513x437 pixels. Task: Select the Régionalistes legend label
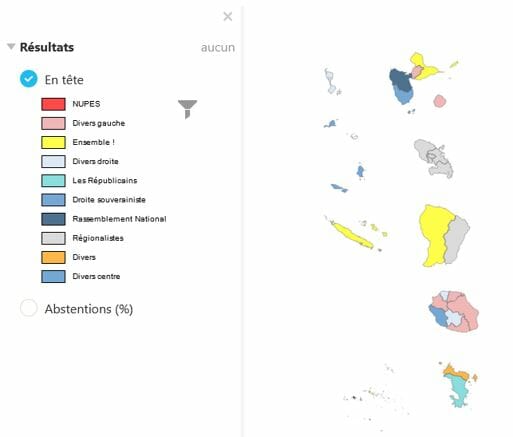[x=98, y=238]
